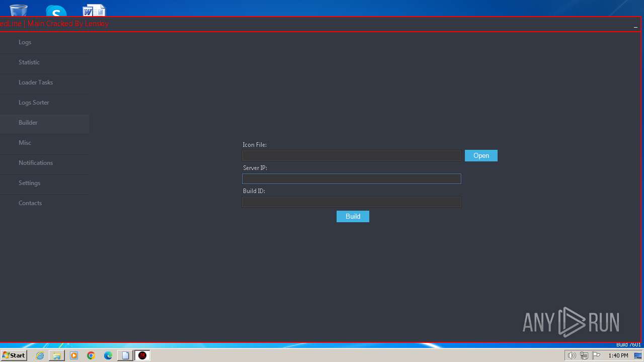
Task: Open Windows Explorer folder taskbar icon
Action: click(57, 355)
